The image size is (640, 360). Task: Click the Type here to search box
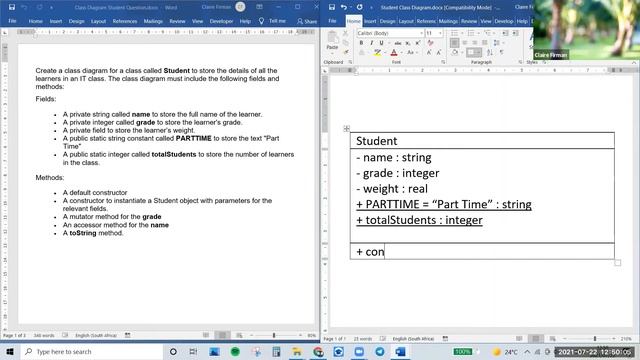(92, 351)
